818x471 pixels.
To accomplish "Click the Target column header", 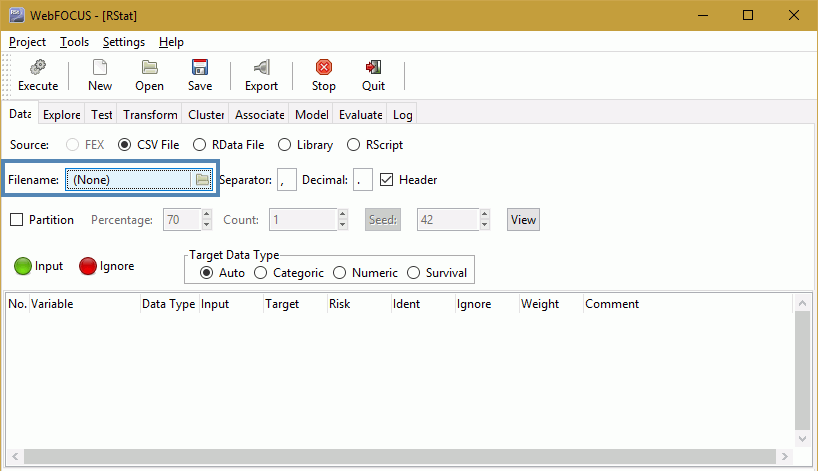I will point(295,304).
